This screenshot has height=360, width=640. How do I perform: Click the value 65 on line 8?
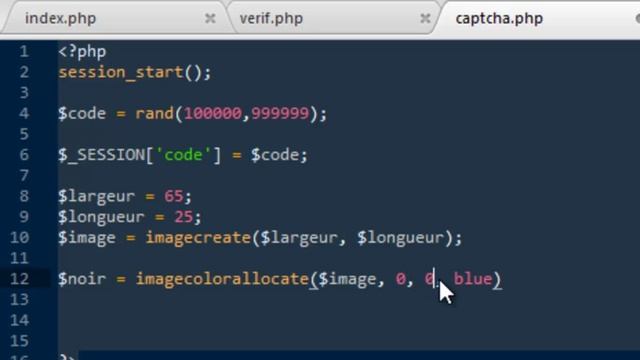(174, 196)
